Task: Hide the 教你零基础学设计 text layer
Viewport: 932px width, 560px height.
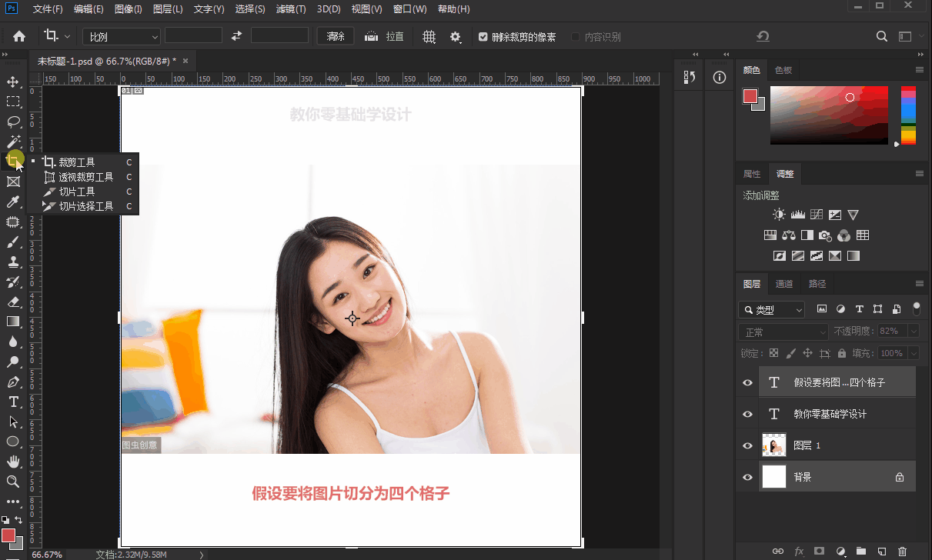Action: [x=747, y=414]
